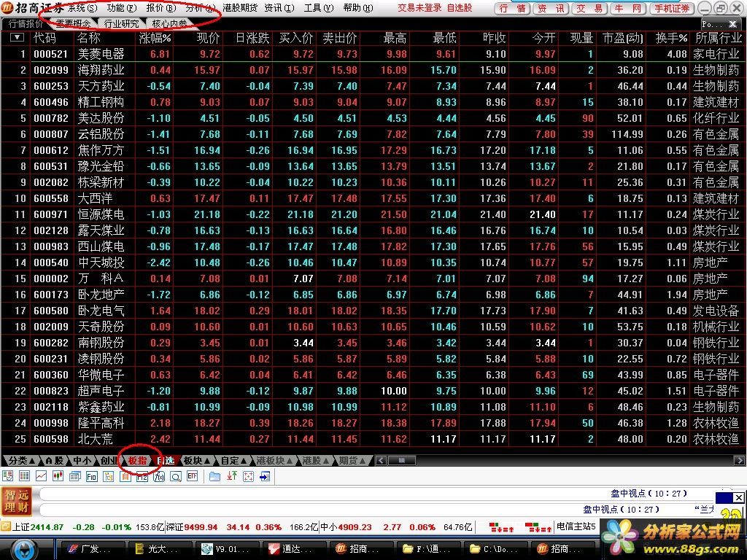Click the 交易未登录 status link
Viewport: 747px width, 560px height.
pos(419,8)
